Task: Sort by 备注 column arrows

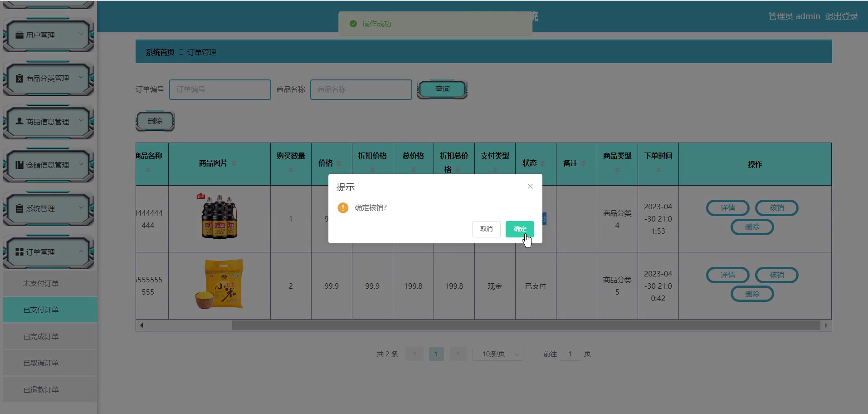Action: tap(584, 163)
